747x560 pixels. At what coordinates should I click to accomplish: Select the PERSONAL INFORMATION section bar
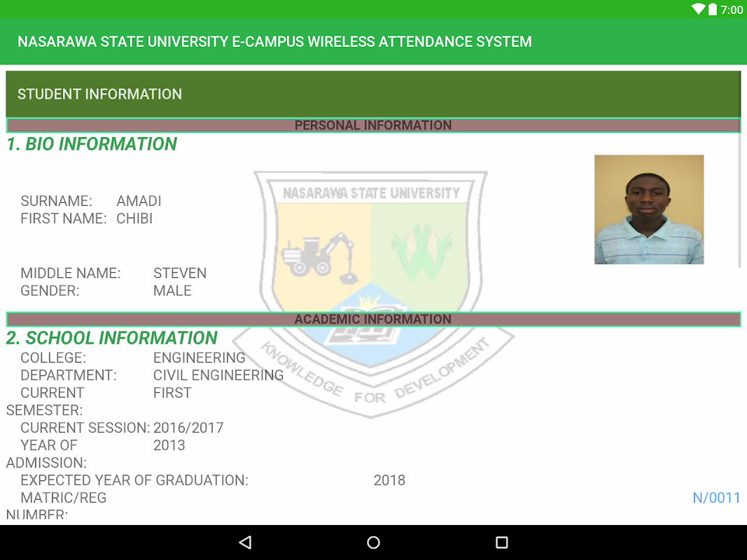coord(373,125)
